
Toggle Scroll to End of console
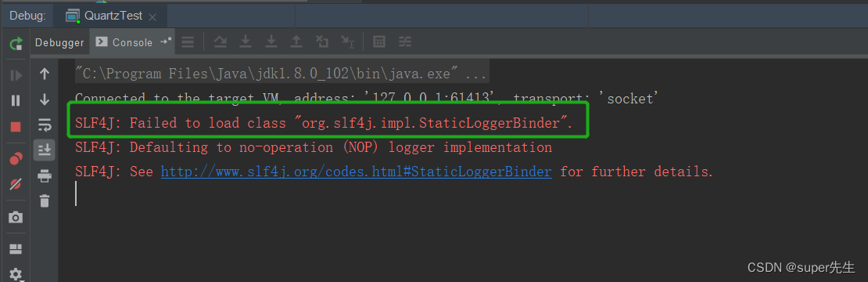(x=45, y=150)
